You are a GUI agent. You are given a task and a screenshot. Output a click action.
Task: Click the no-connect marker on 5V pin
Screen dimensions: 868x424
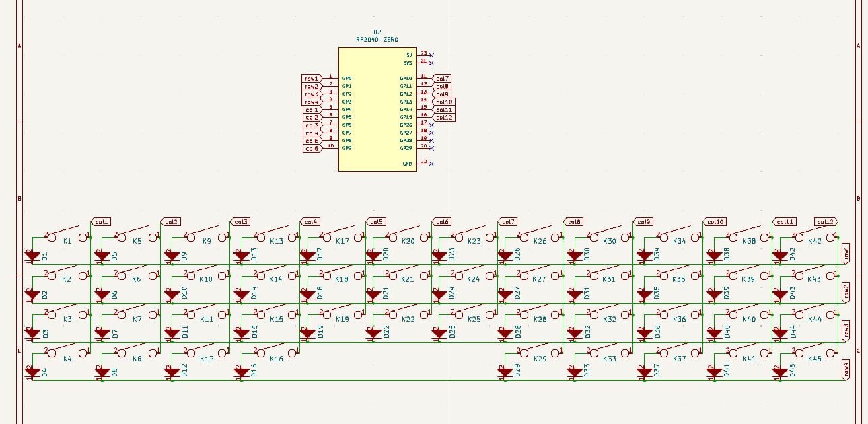[431, 55]
